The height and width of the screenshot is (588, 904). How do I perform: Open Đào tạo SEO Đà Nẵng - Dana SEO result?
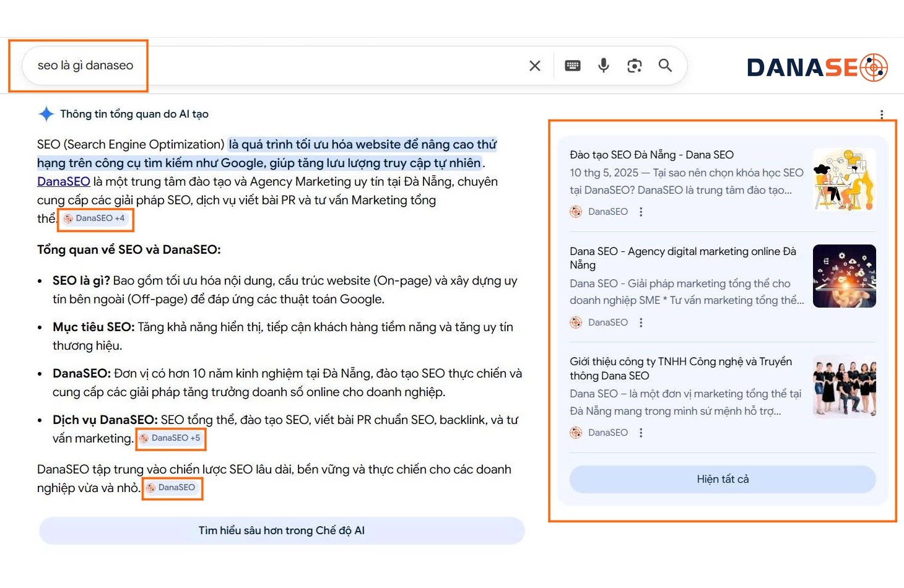coord(651,155)
